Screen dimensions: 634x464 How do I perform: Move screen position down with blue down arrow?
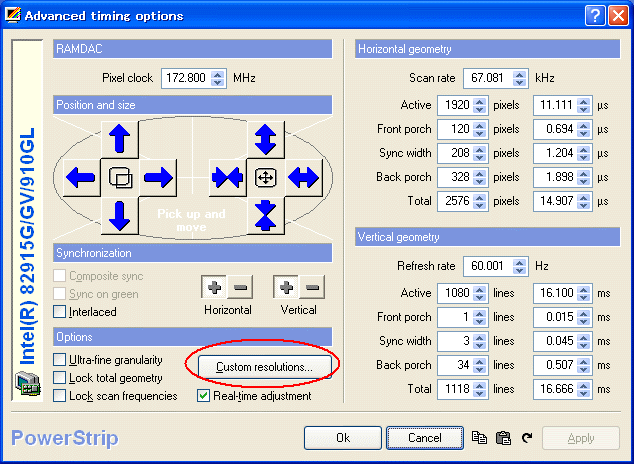(x=120, y=215)
